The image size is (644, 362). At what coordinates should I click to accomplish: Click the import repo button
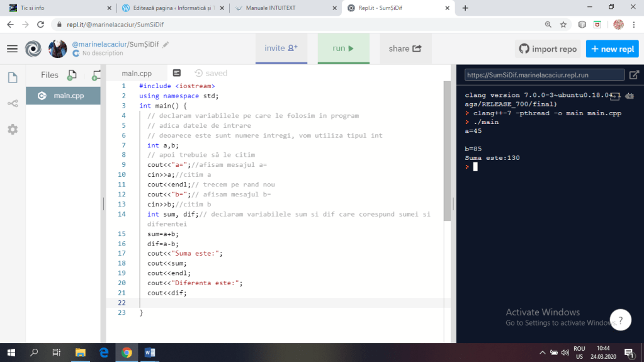[x=548, y=48]
